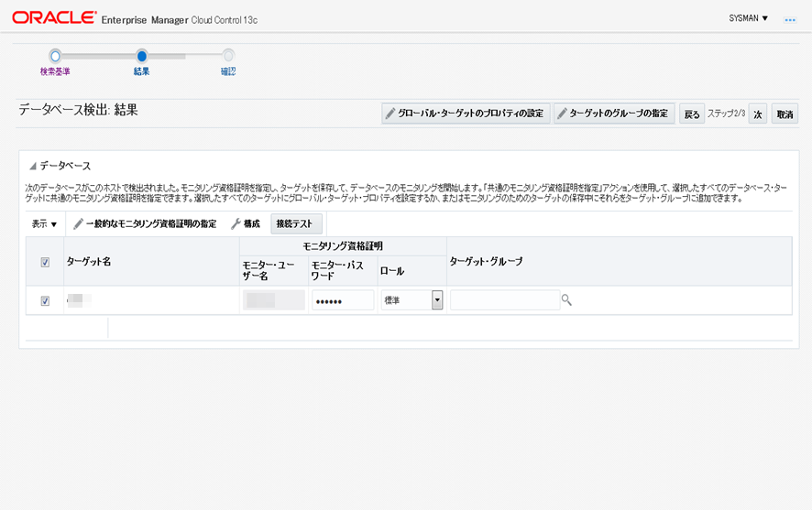Toggle the select-all checkbox in table header
The height and width of the screenshot is (510, 812).
tap(45, 262)
